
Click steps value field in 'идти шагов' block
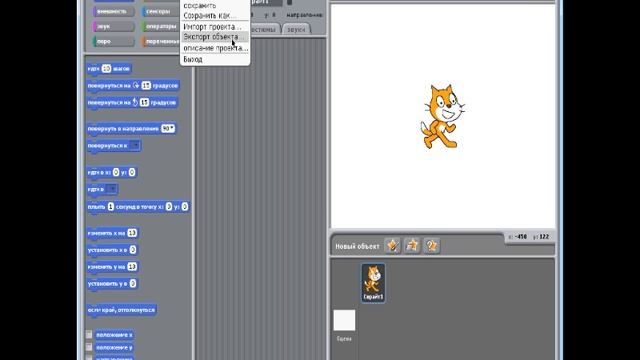pos(107,69)
